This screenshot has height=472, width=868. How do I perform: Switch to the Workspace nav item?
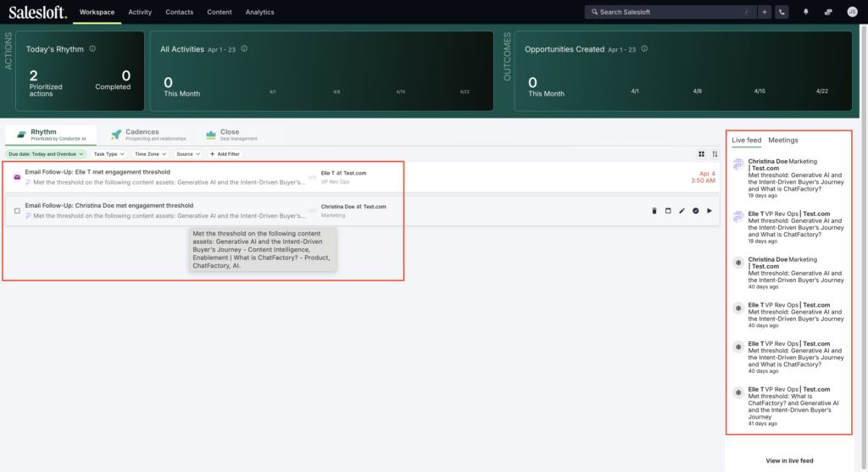click(97, 12)
